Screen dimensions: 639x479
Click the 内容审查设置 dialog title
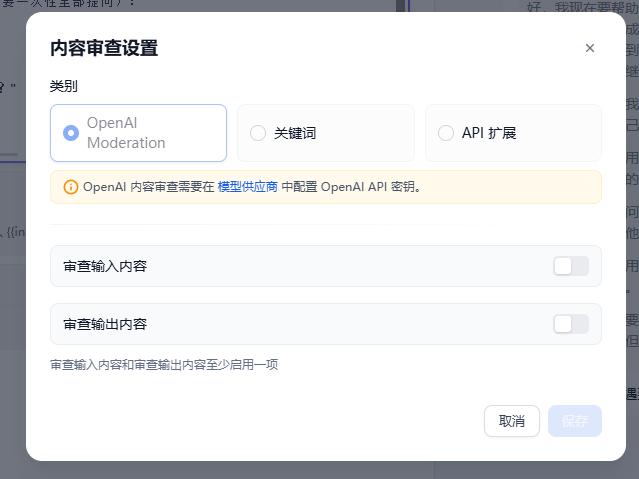(x=104, y=48)
